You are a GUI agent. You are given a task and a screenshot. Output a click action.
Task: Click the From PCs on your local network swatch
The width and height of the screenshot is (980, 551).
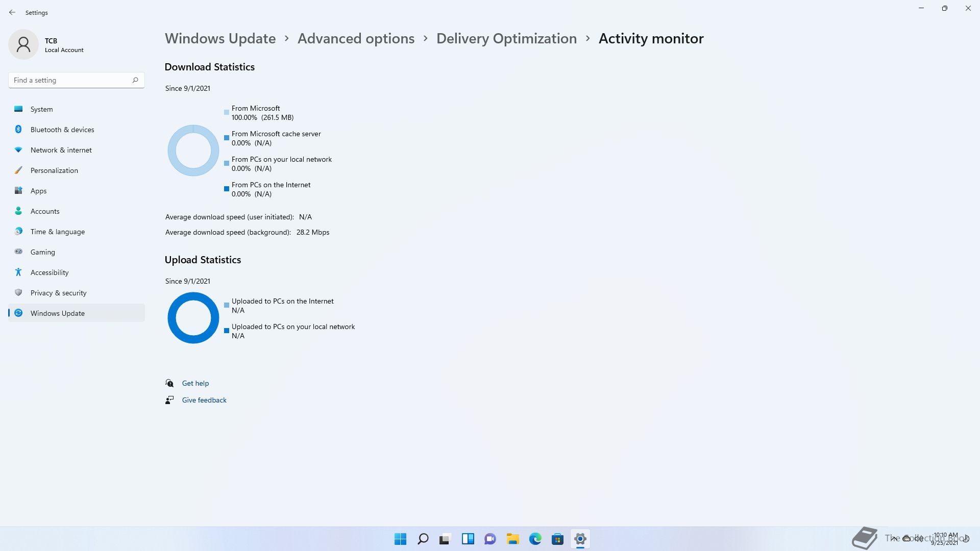click(x=227, y=163)
